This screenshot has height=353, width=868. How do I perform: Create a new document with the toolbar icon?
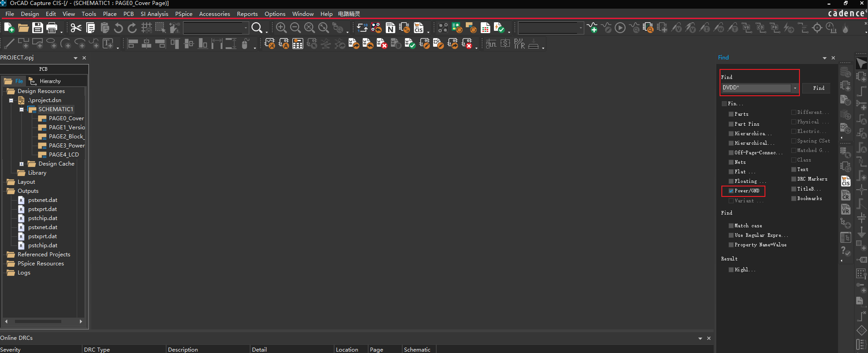9,28
